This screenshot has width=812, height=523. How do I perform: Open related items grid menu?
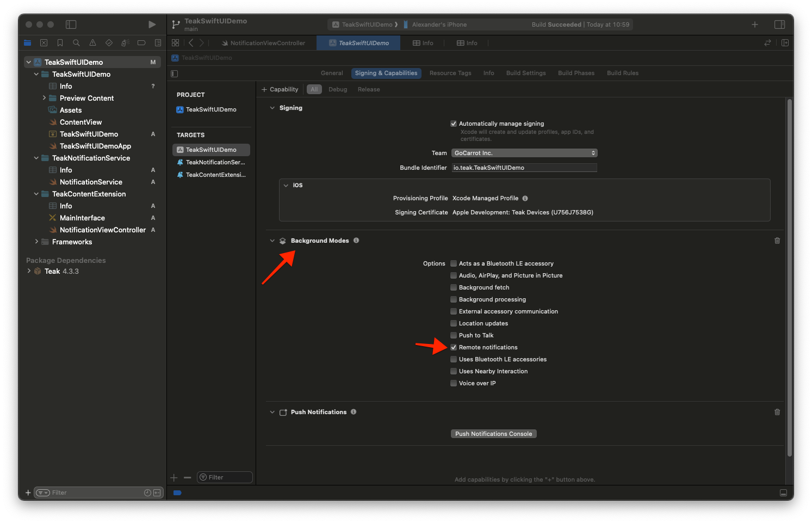pyautogui.click(x=175, y=42)
